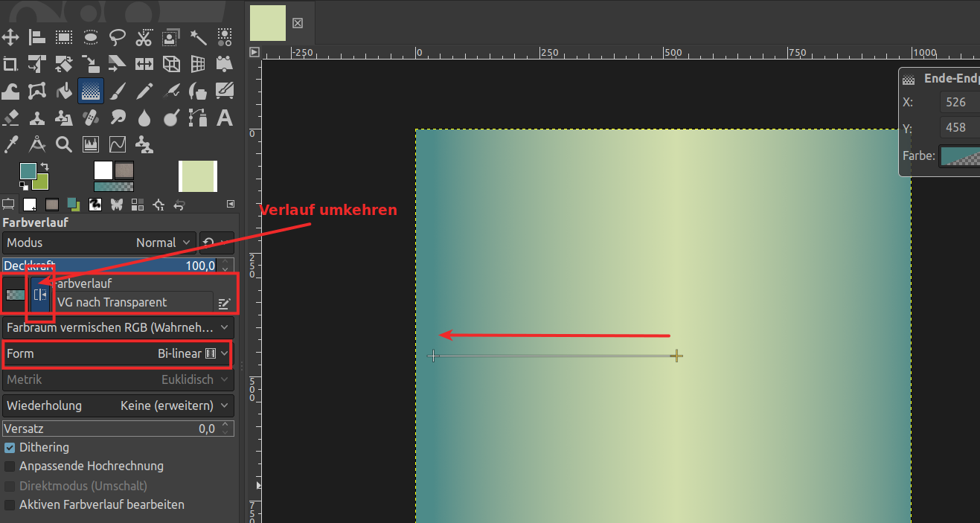Image resolution: width=980 pixels, height=523 pixels.
Task: Select the Ellipse Select tool
Action: [91, 36]
